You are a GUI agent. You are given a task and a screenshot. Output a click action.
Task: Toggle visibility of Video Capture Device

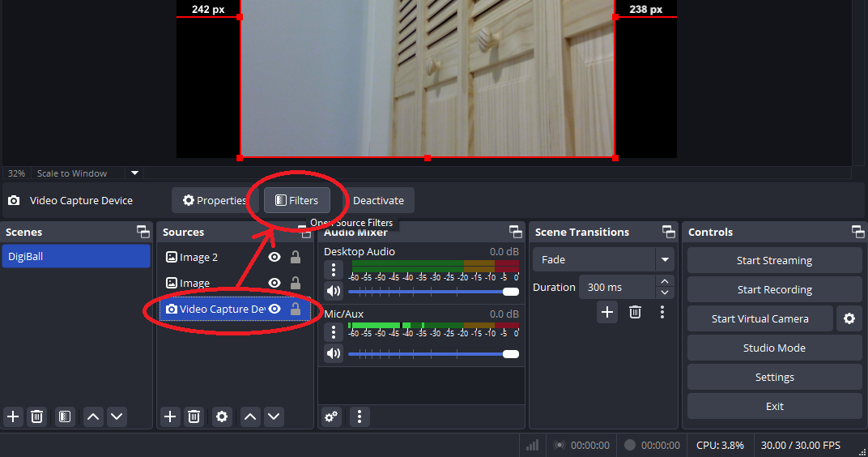274,309
